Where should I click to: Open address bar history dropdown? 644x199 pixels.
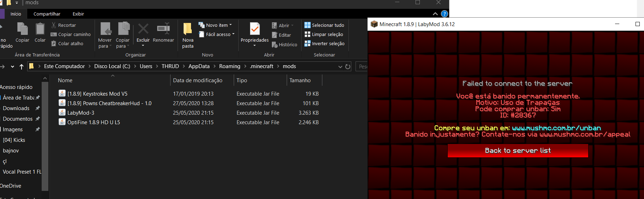pos(340,66)
